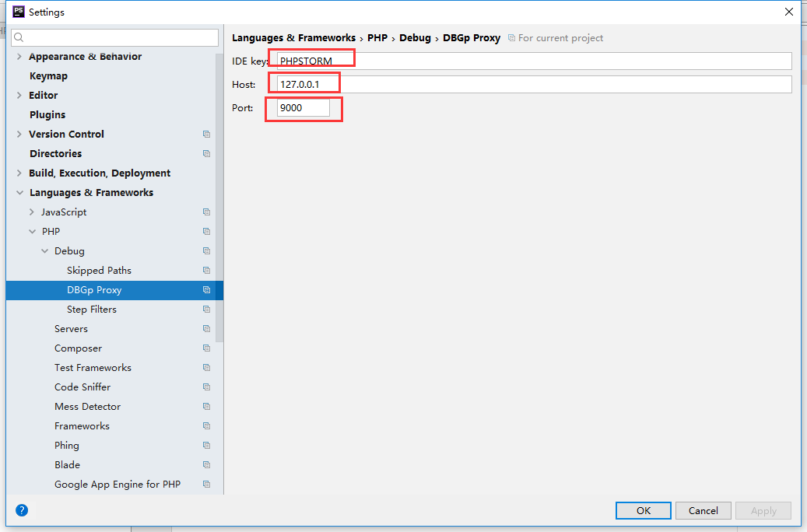Click the project-level icon beside Mess Detector

coord(206,407)
